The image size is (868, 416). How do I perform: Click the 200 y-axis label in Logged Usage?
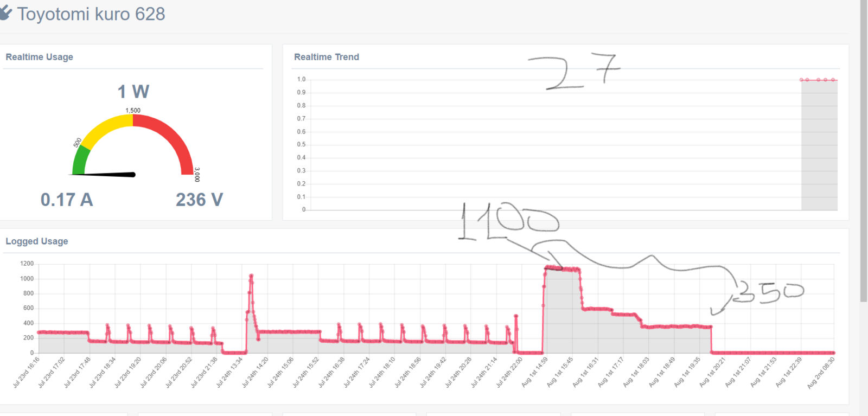point(29,337)
